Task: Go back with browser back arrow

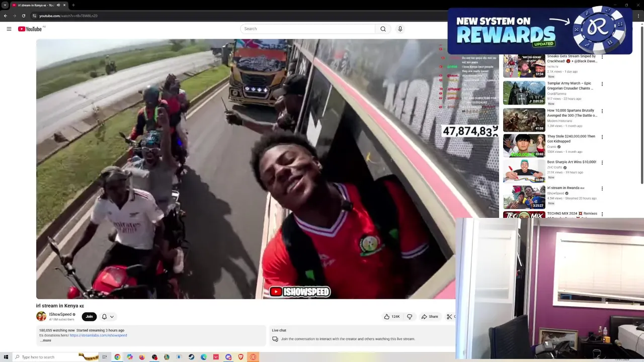Action: tap(6, 16)
